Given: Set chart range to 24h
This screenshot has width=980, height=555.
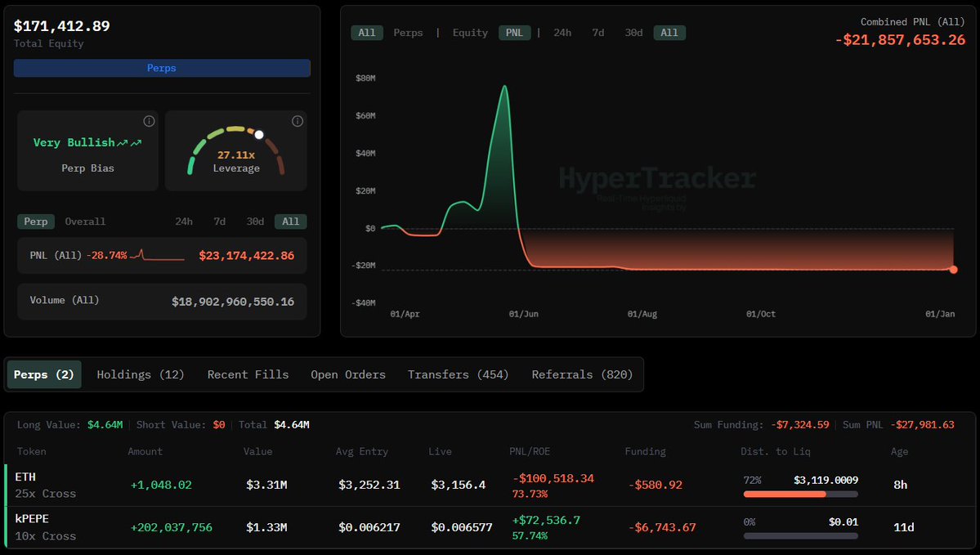Looking at the screenshot, I should [562, 33].
